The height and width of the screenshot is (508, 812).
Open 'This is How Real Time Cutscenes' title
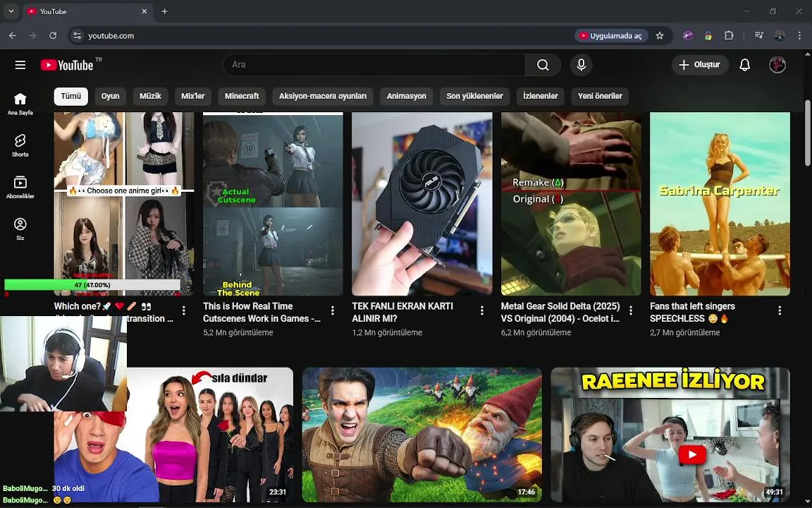pyautogui.click(x=262, y=313)
